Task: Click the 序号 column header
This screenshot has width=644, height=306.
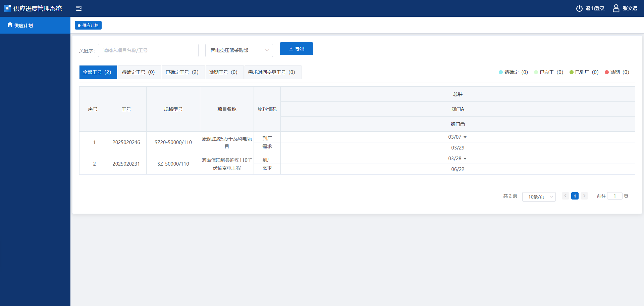Action: pos(93,109)
